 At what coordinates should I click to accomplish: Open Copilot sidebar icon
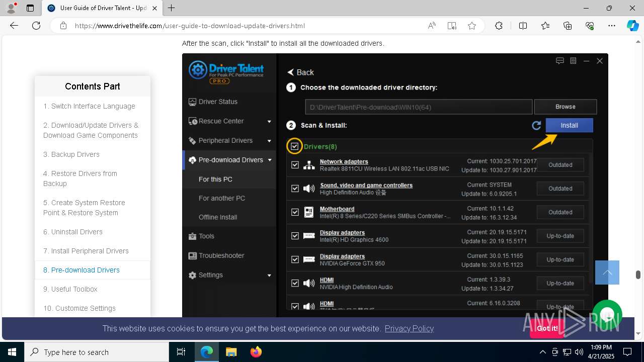(x=632, y=26)
